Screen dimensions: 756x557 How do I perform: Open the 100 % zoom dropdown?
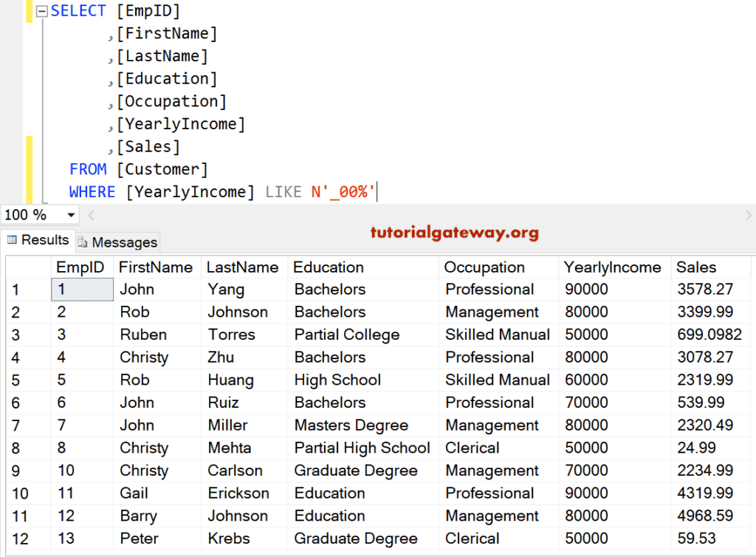coord(71,215)
